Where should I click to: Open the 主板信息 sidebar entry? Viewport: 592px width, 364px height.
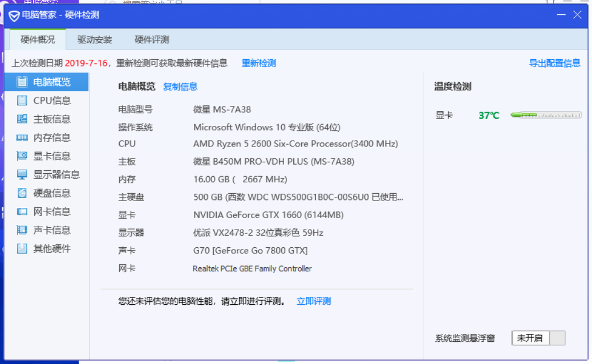coord(47,119)
